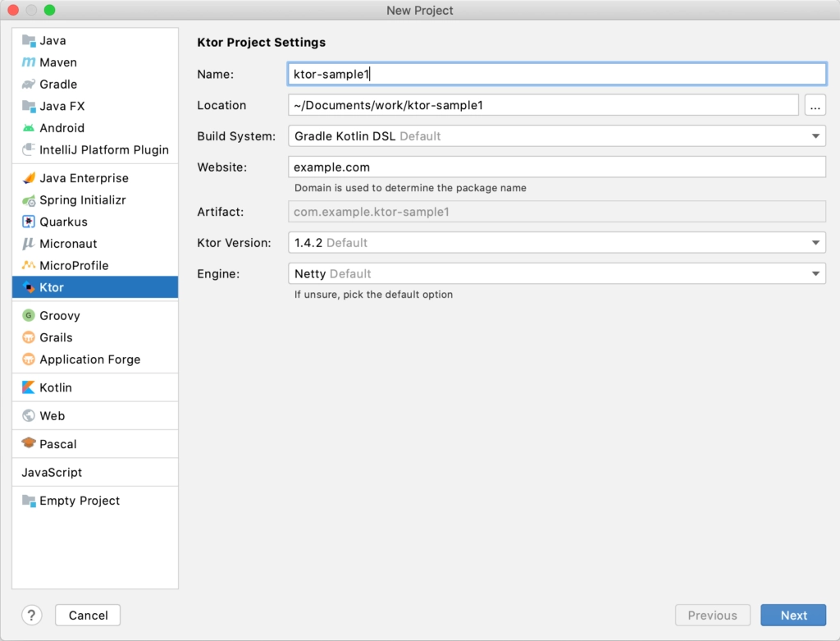This screenshot has height=641, width=840.
Task: Click the Artifact label
Action: [220, 212]
